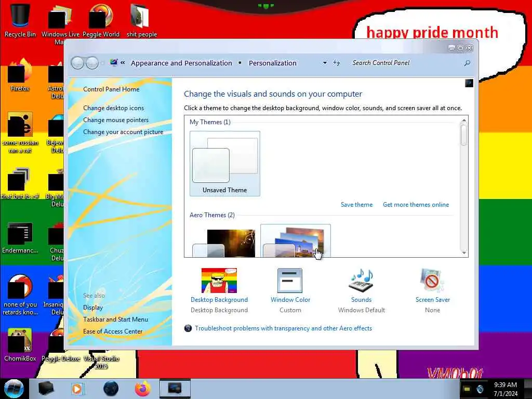Image resolution: width=532 pixels, height=399 pixels.
Task: Click the refresh icon in address bar
Action: click(337, 63)
